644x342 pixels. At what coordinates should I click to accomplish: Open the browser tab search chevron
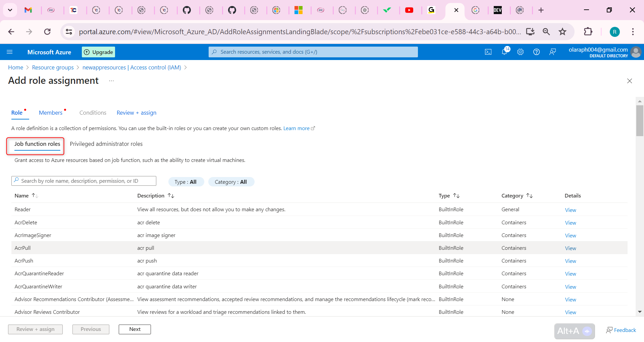(x=10, y=10)
